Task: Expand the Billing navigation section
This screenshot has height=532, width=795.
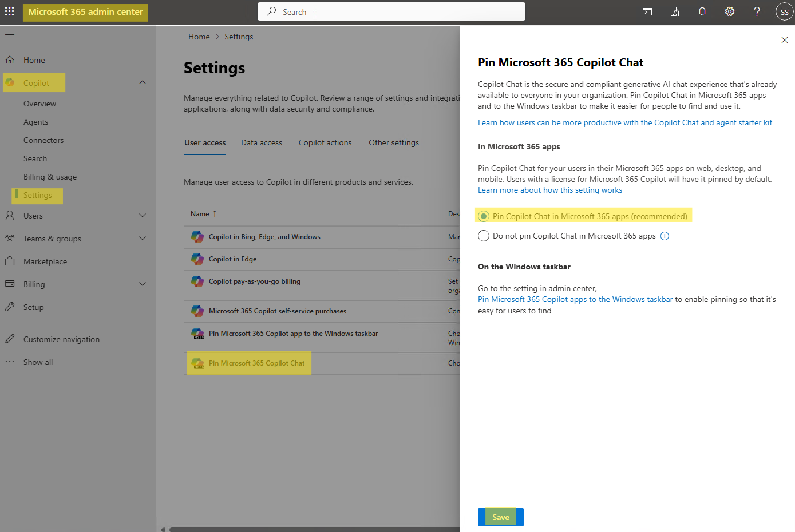Action: (x=143, y=284)
